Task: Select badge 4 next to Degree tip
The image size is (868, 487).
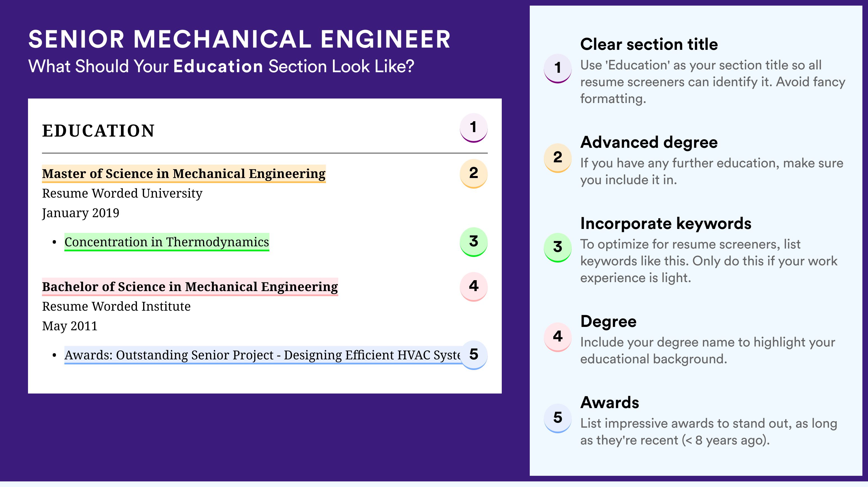Action: point(558,337)
